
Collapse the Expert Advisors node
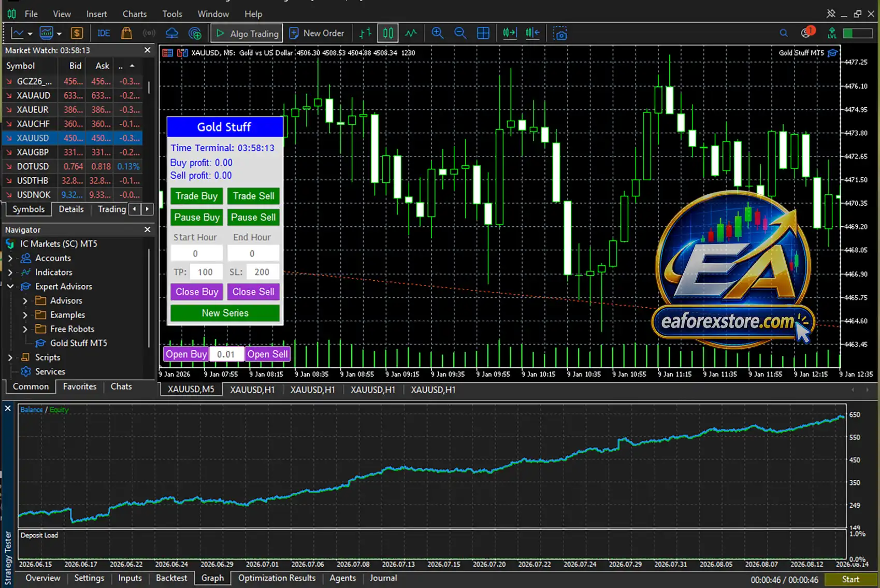point(10,286)
